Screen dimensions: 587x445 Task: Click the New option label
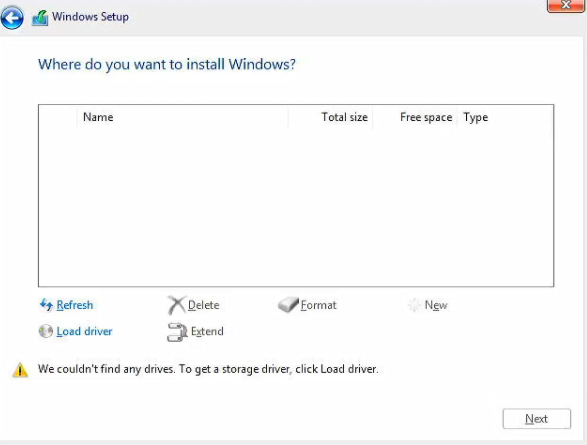pyautogui.click(x=436, y=305)
